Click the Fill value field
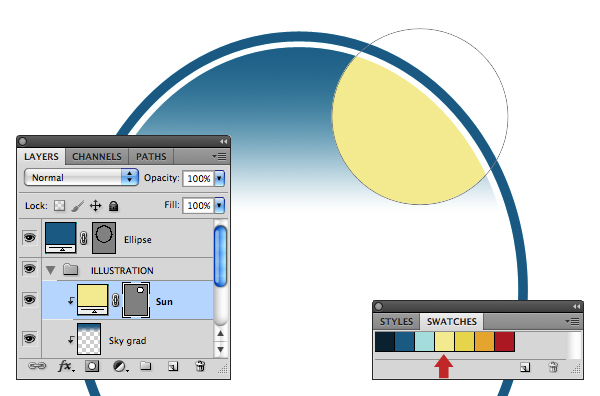This screenshot has height=396, width=600. pyautogui.click(x=199, y=205)
